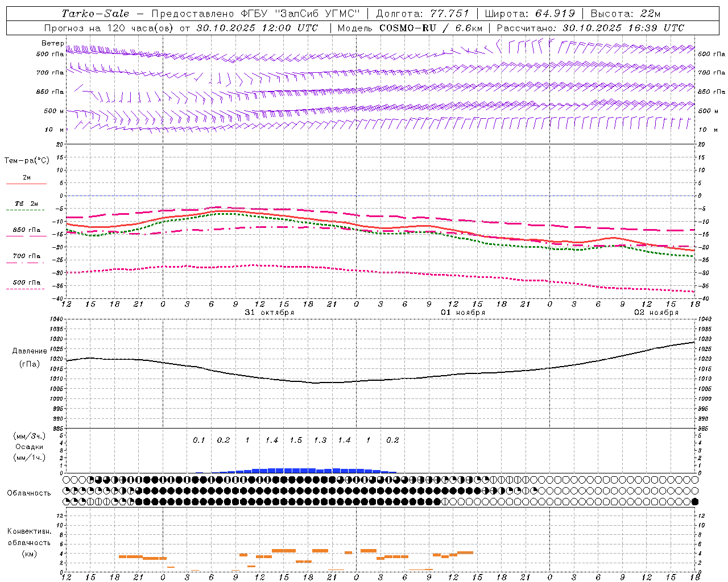The height and width of the screenshot is (582, 728).
Task: Click the precipitation value 0.1
Action: coord(198,440)
